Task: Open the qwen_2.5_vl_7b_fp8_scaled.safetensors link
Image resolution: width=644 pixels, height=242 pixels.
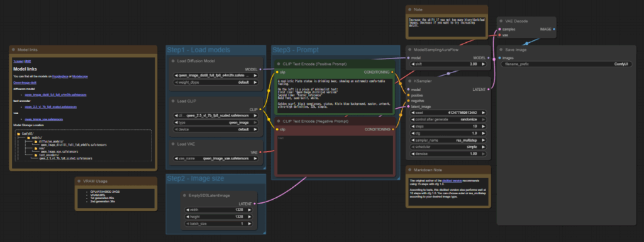Action: (x=51, y=107)
